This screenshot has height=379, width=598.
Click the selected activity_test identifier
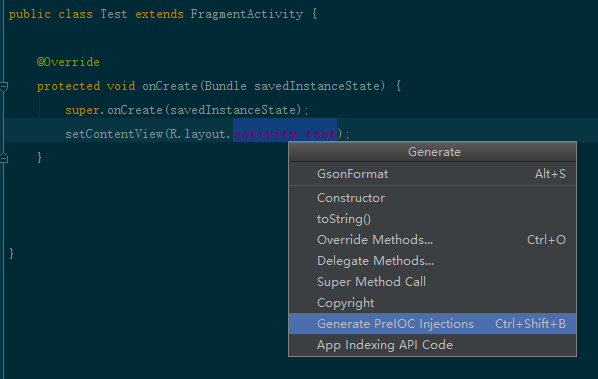pyautogui.click(x=285, y=134)
